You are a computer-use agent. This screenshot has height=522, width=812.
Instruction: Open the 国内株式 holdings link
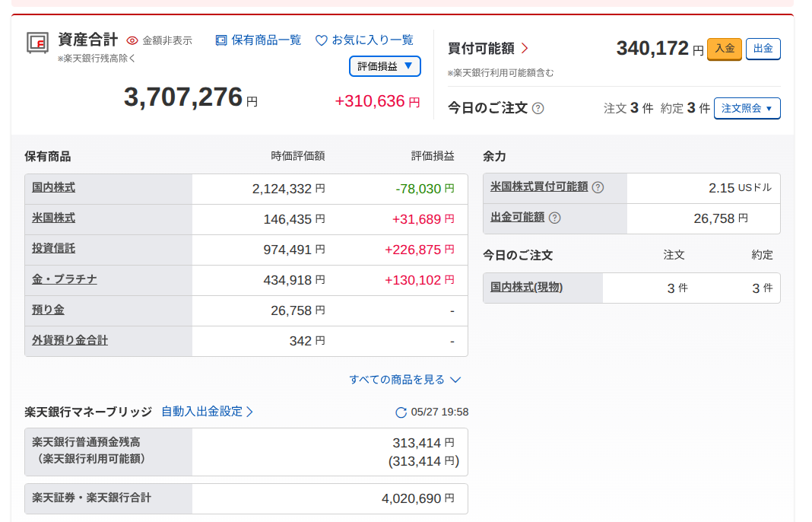53,188
